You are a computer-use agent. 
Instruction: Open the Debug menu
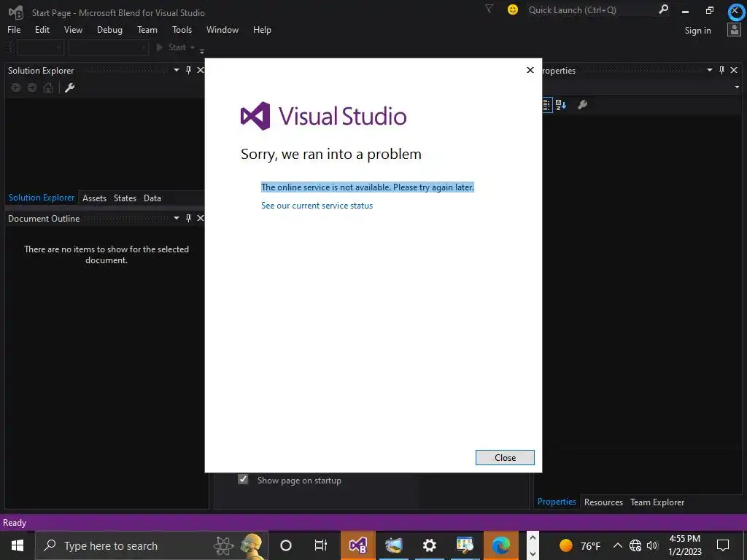coord(109,29)
